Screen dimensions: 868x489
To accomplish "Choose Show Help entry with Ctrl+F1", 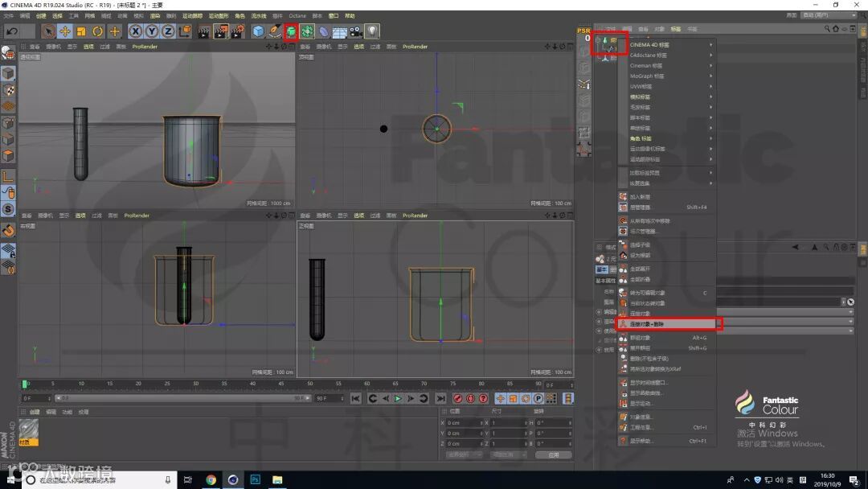I will click(666, 442).
